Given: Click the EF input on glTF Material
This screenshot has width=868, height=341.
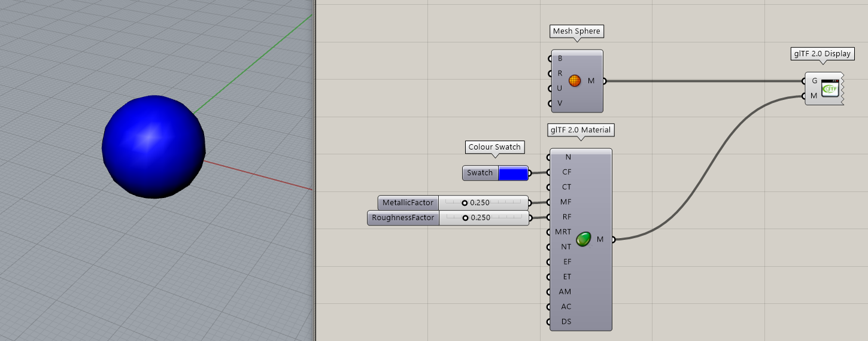Looking at the screenshot, I should (566, 262).
